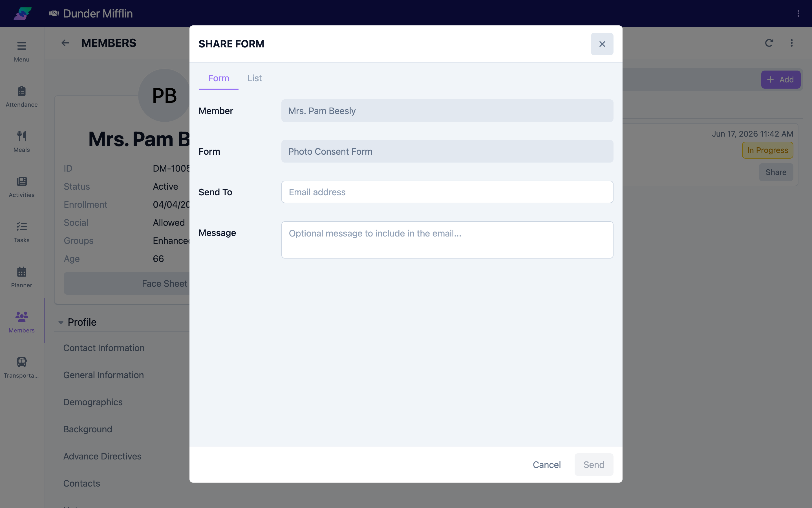
Task: Click the Photo Consent Form field
Action: [x=447, y=151]
